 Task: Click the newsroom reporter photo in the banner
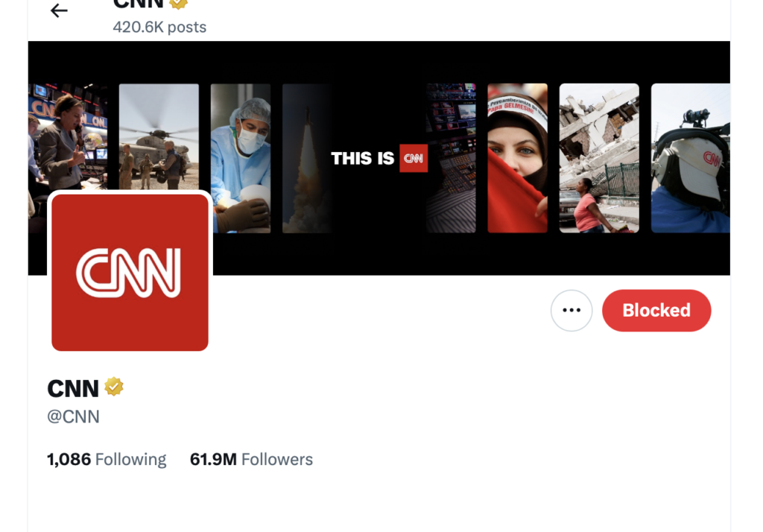point(67,136)
